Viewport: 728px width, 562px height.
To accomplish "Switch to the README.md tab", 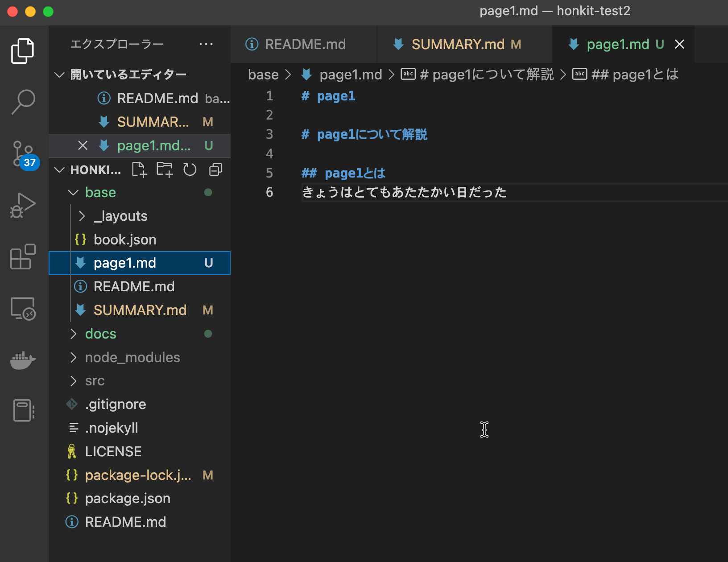I will (304, 44).
